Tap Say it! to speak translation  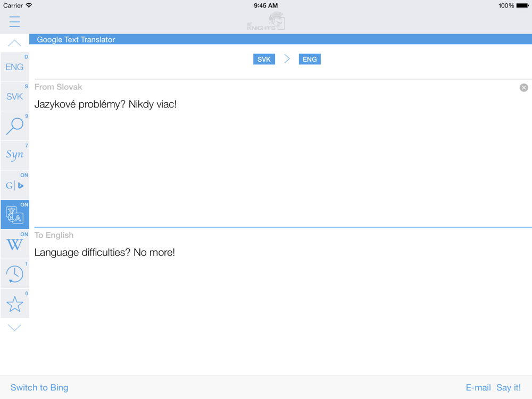coord(508,387)
